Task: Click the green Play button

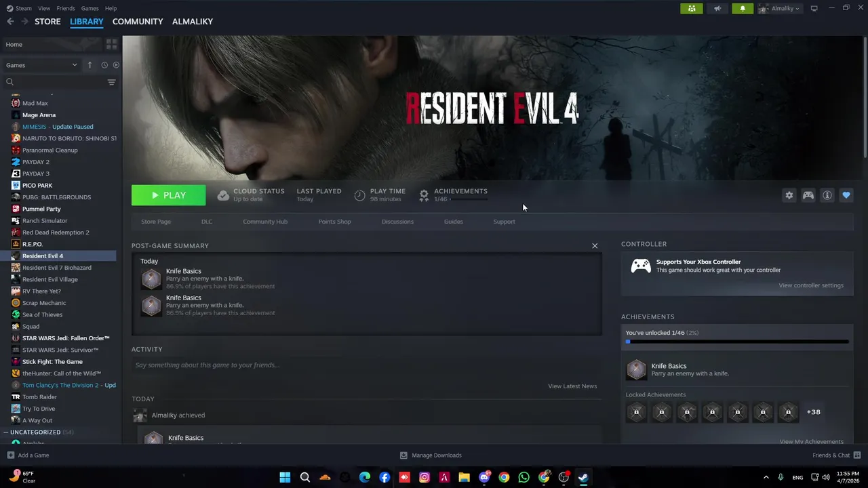Action: [x=168, y=195]
